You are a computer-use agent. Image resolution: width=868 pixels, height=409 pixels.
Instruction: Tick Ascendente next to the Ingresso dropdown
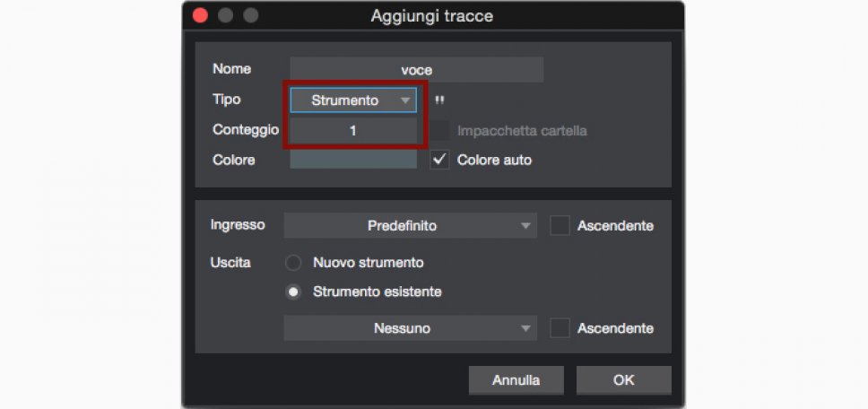[x=560, y=225]
